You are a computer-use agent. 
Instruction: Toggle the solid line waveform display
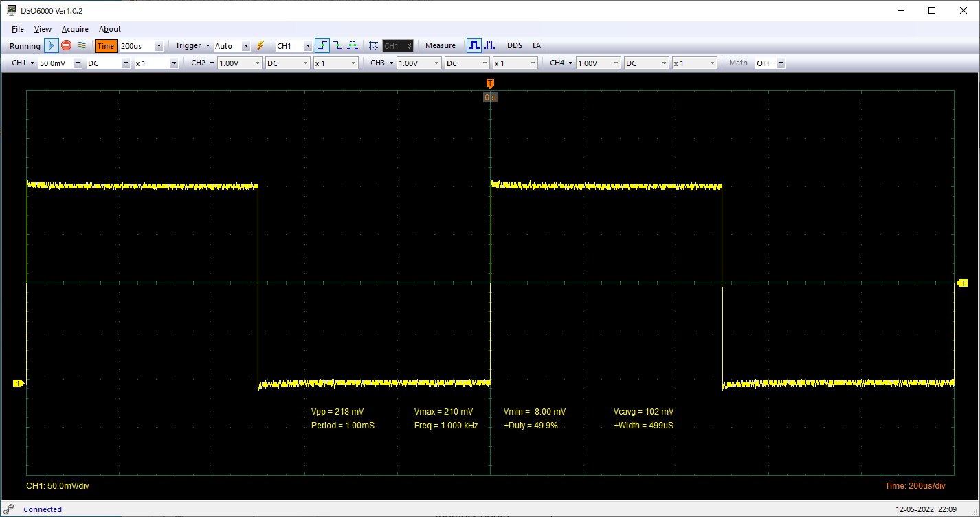click(474, 46)
